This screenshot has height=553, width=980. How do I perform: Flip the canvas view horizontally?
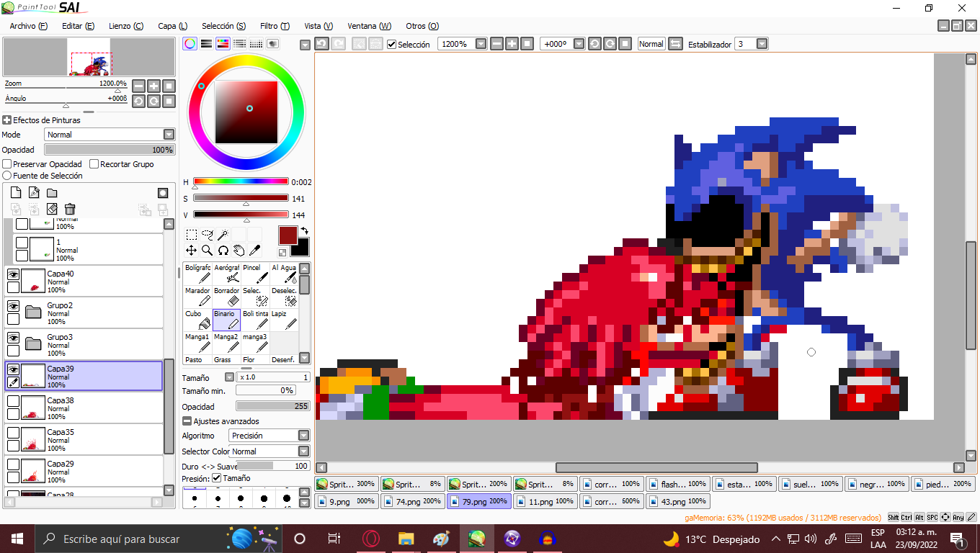click(675, 44)
